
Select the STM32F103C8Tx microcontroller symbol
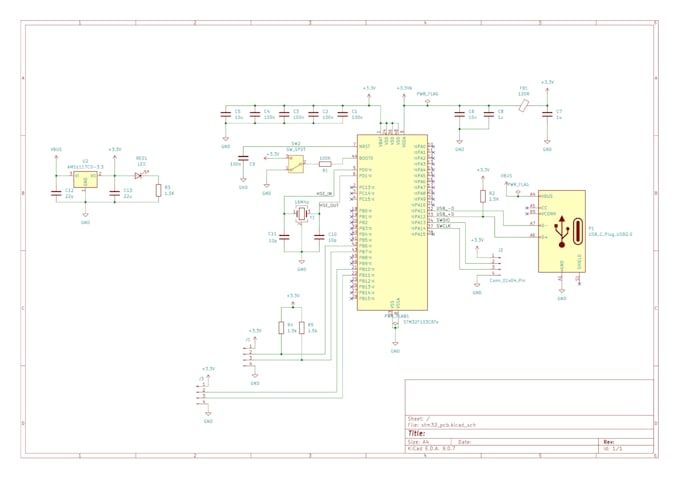392,222
